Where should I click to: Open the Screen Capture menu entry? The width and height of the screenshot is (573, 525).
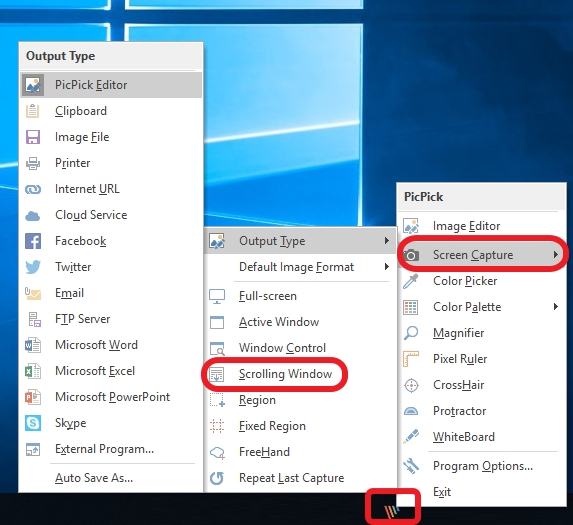point(482,255)
